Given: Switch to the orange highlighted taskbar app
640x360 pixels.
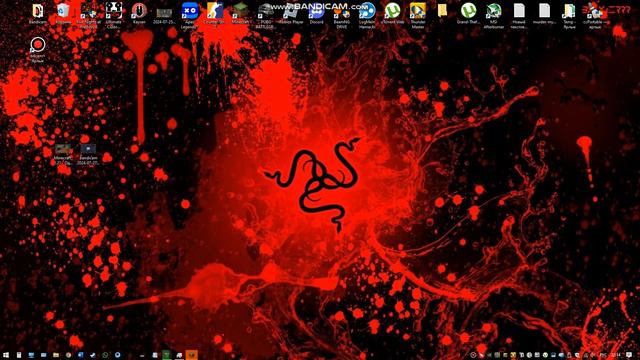Looking at the screenshot, I should (191, 355).
